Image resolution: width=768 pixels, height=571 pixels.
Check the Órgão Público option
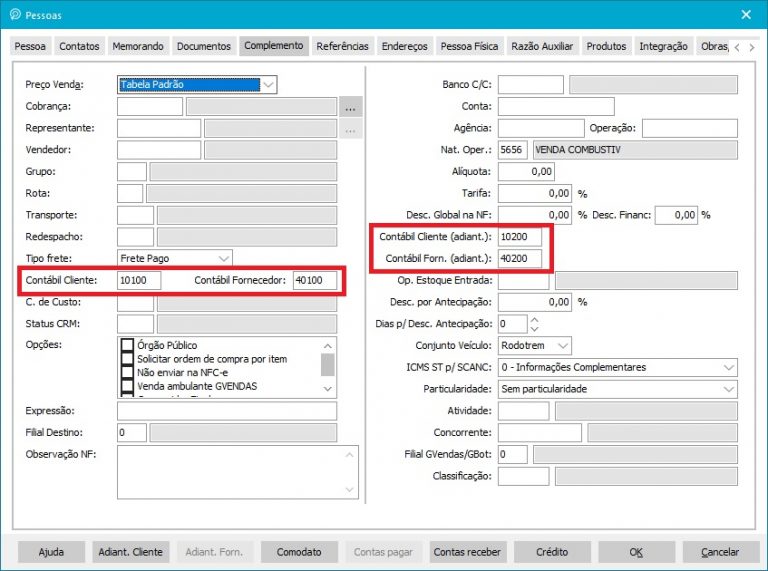pyautogui.click(x=127, y=345)
